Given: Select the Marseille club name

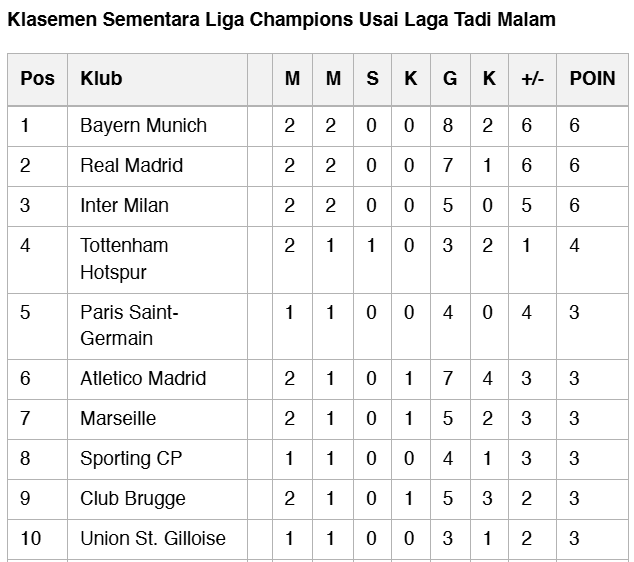Looking at the screenshot, I should [x=118, y=418].
